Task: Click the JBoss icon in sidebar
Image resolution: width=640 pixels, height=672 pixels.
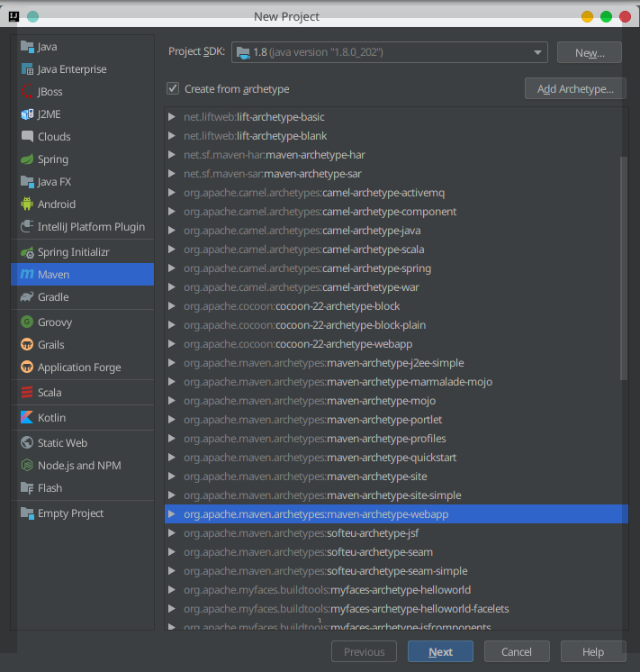Action: click(x=27, y=92)
